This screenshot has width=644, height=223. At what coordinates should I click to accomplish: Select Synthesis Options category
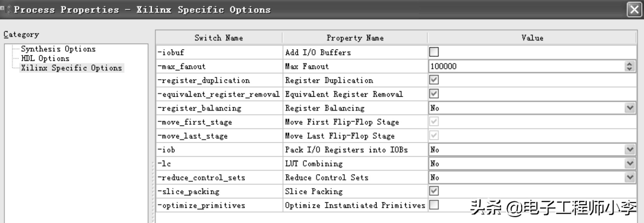[58, 49]
